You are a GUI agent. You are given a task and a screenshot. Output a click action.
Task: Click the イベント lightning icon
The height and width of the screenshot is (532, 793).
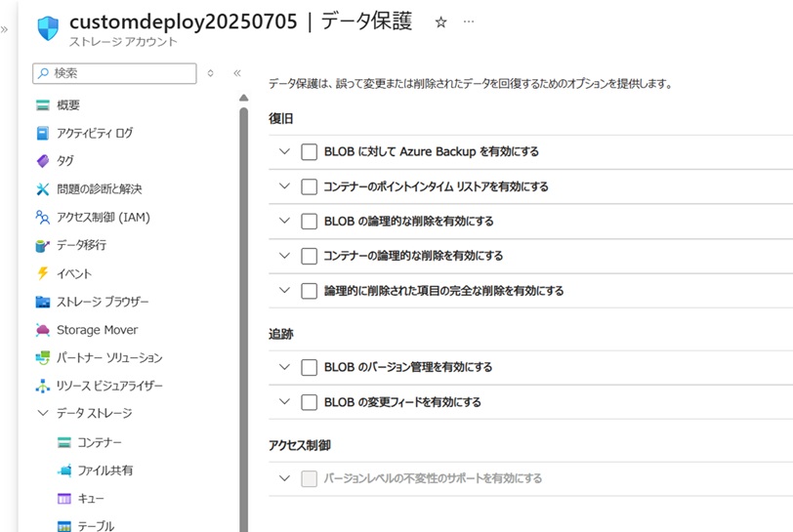tap(43, 273)
